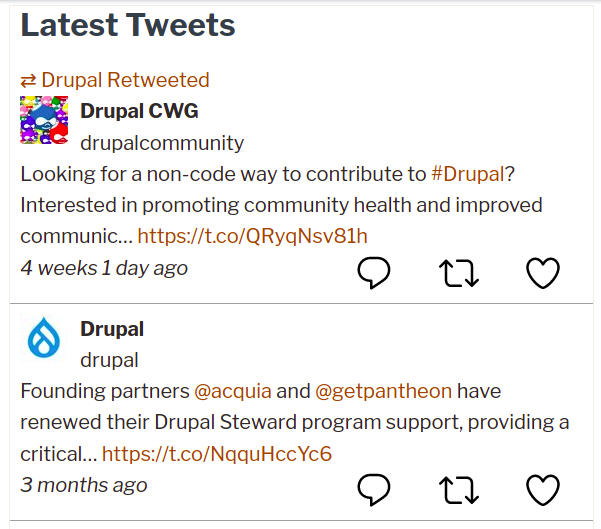The height and width of the screenshot is (529, 601).
Task: Retweet the Drupal CWG tweet
Action: [459, 272]
